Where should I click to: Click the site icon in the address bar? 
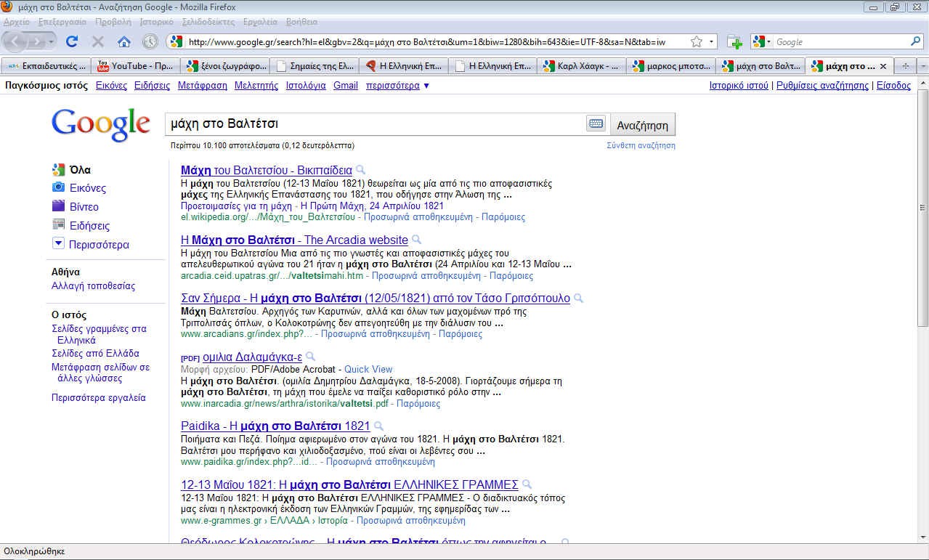tap(176, 41)
